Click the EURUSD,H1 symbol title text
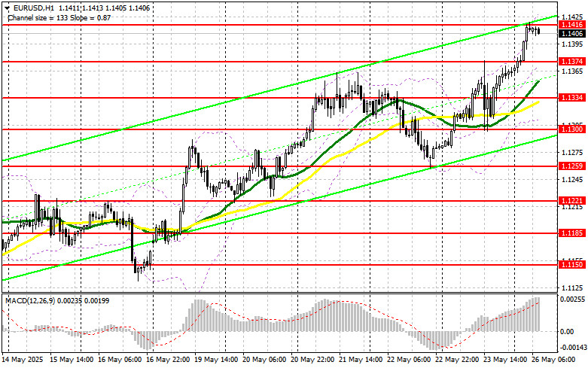Viewport: 588px width, 368px height. pos(33,8)
